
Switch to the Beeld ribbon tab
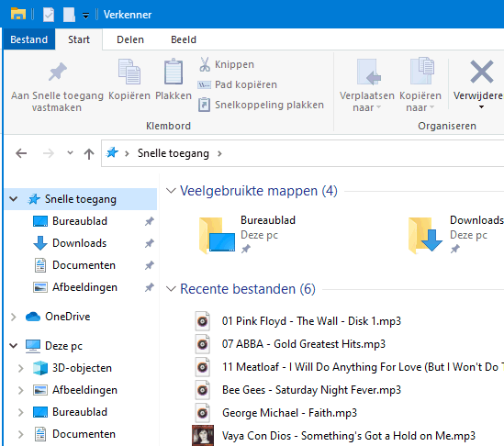pos(184,39)
